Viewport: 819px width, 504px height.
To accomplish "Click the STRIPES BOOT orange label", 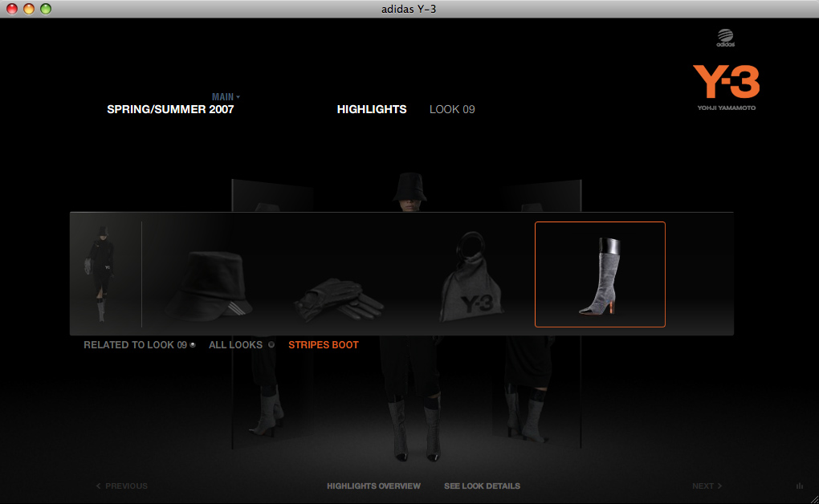I will 324,345.
